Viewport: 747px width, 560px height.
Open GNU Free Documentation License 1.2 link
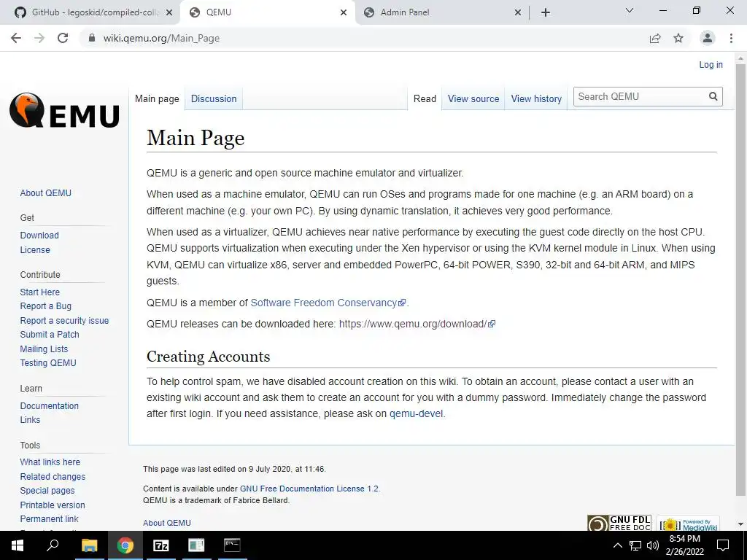coord(309,489)
